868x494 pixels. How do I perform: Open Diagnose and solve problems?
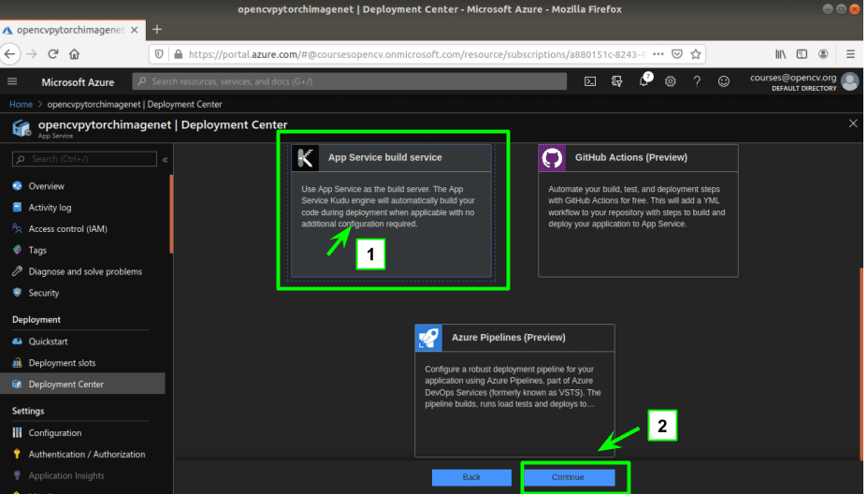tap(85, 271)
